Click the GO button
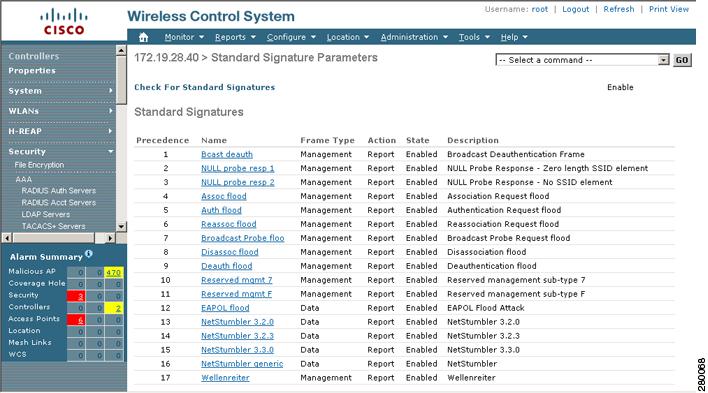This screenshot has height=393, width=708. (682, 60)
